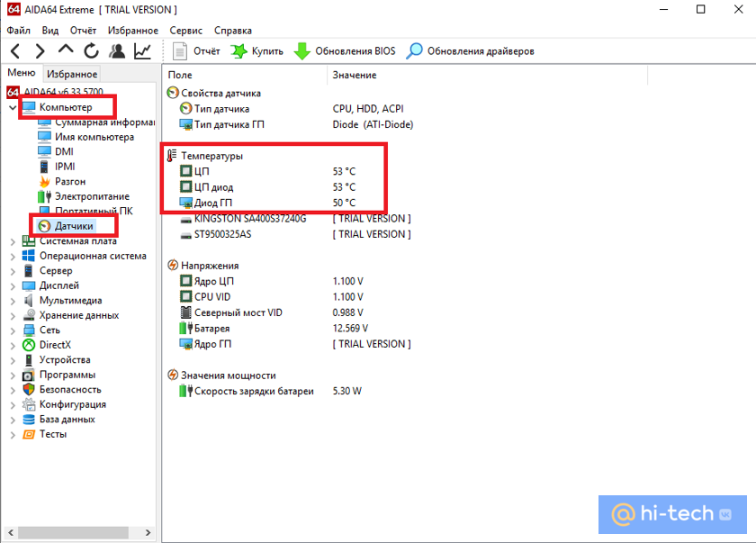Click Обновления BIOS toolbar button
This screenshot has height=543, width=756.
click(x=345, y=51)
